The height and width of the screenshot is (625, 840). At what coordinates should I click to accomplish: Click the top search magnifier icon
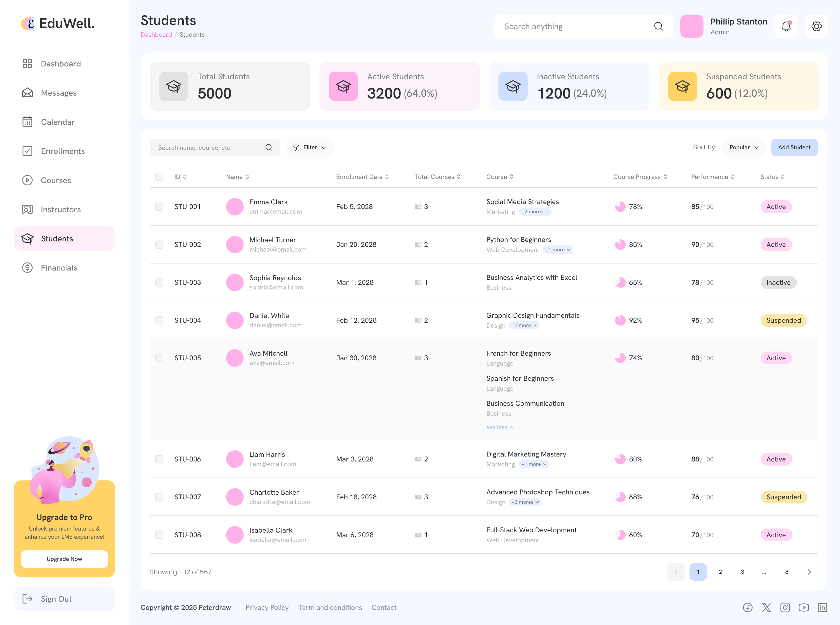[x=658, y=26]
